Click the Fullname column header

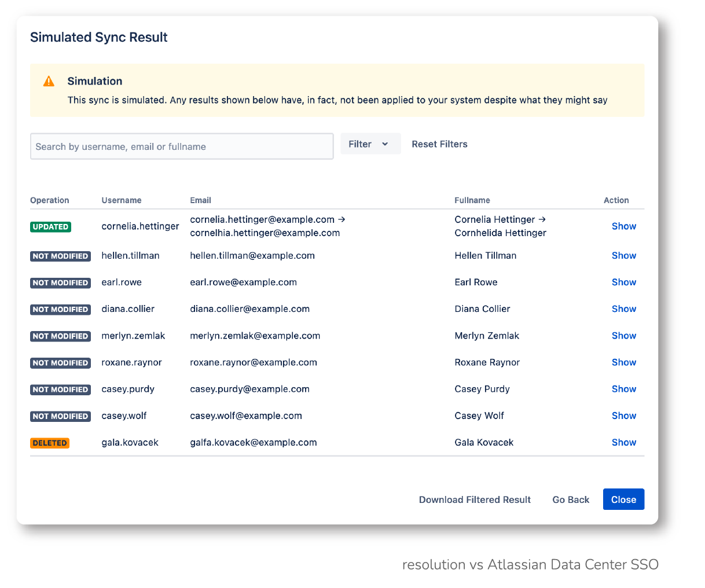[x=472, y=200]
